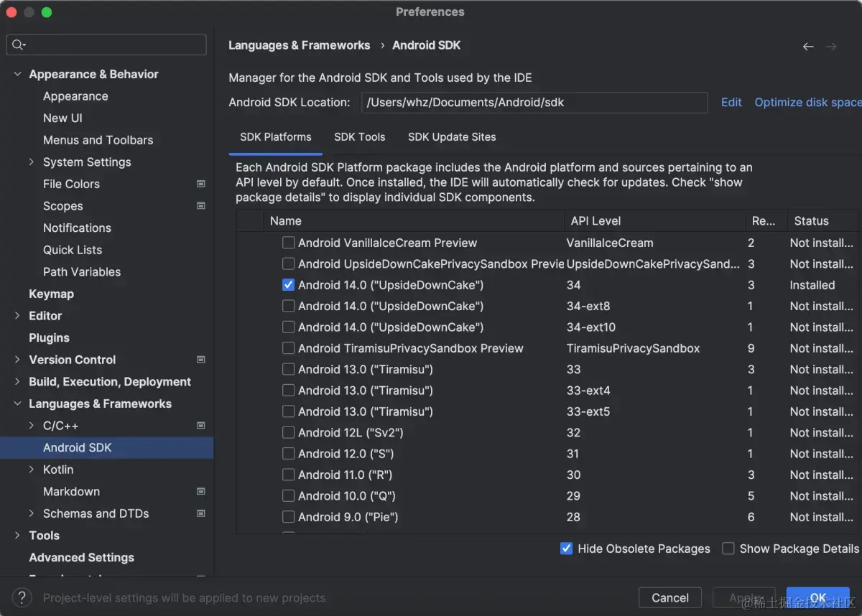This screenshot has width=862, height=616.
Task: Click project-level icon beside File Colors
Action: pyautogui.click(x=201, y=184)
